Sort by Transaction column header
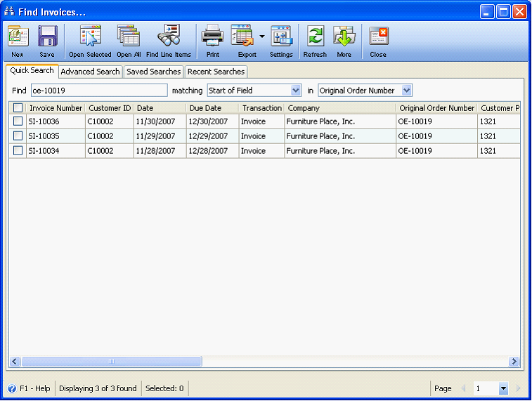532x401 pixels. 261,107
